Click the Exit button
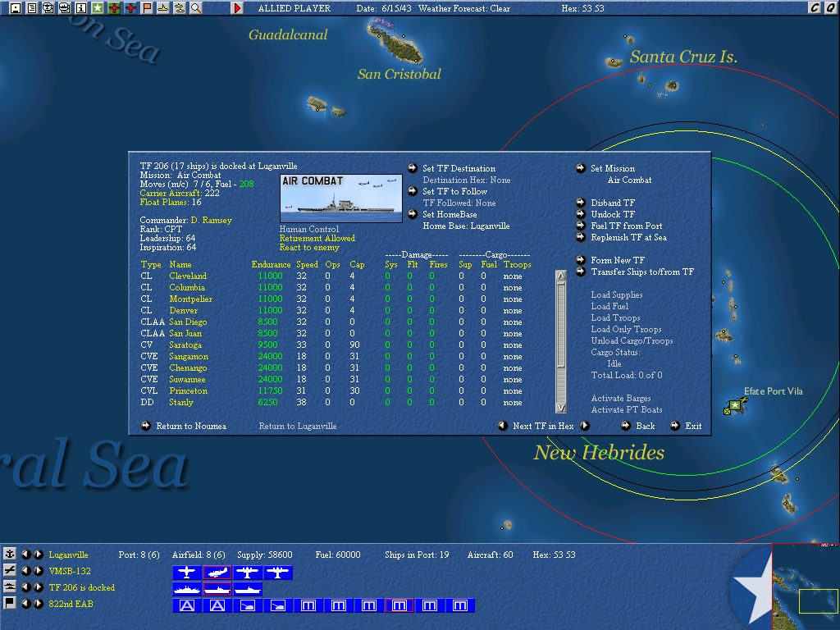Screen dimensions: 840x630 (693, 426)
